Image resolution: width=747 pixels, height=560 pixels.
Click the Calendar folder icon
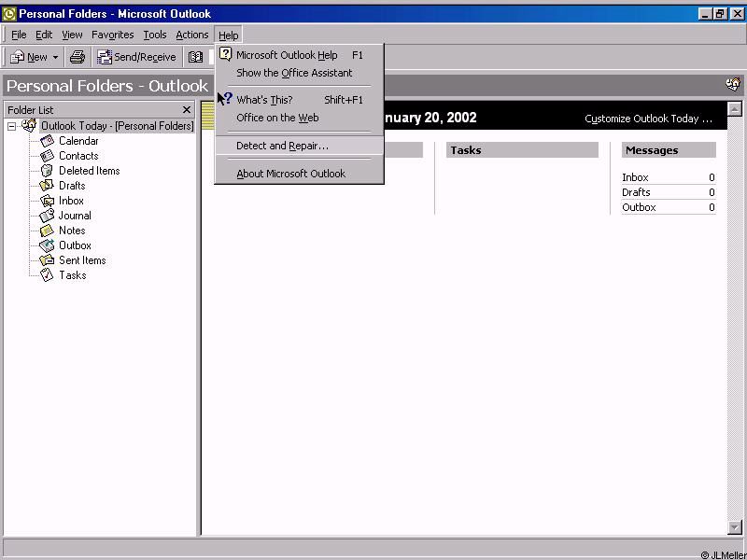pos(47,141)
